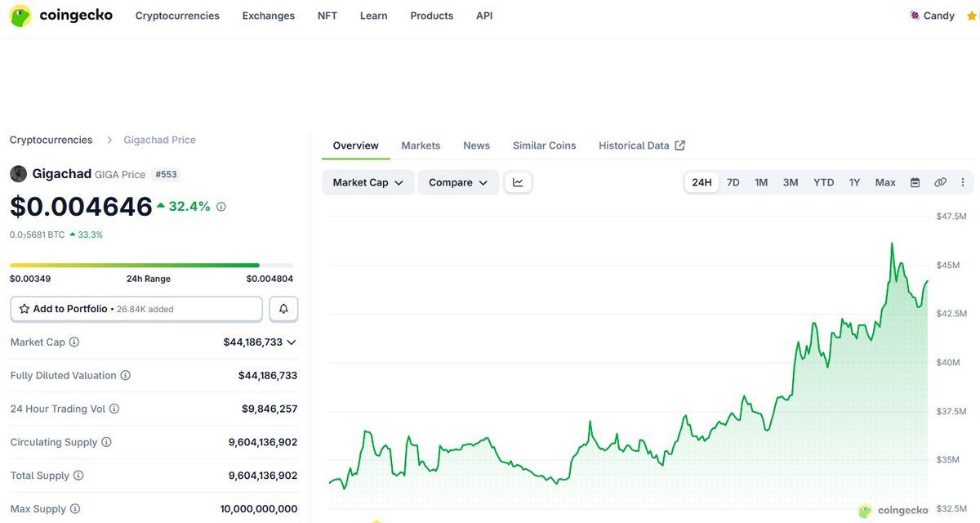
Task: Expand the Market Cap value chevron
Action: pos(292,342)
